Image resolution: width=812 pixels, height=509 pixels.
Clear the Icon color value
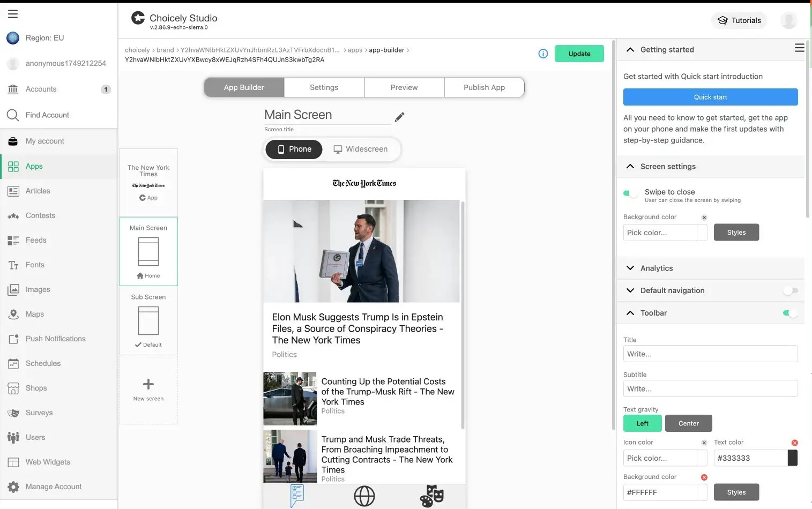704,443
